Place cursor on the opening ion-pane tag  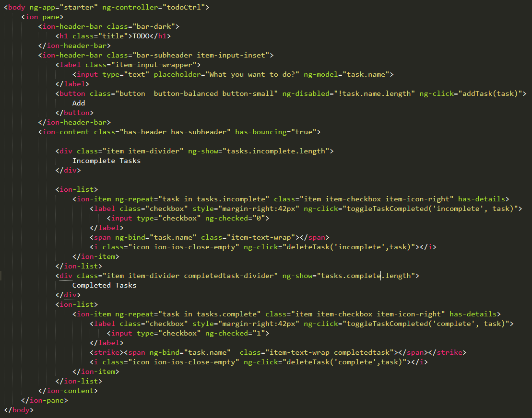42,17
